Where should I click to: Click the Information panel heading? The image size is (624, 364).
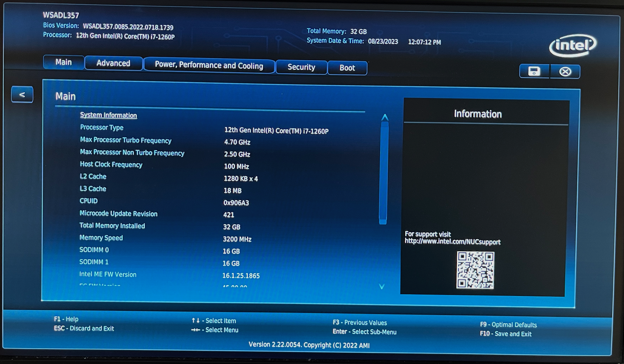click(x=478, y=114)
